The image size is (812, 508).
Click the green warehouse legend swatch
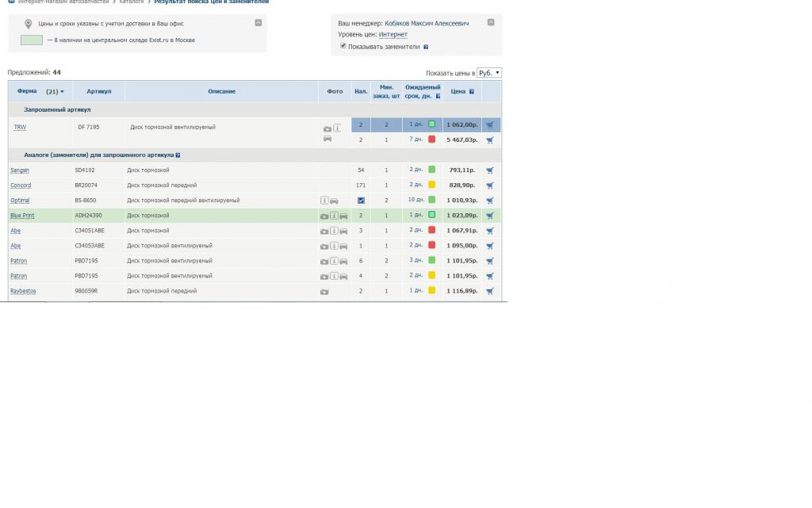(x=32, y=40)
